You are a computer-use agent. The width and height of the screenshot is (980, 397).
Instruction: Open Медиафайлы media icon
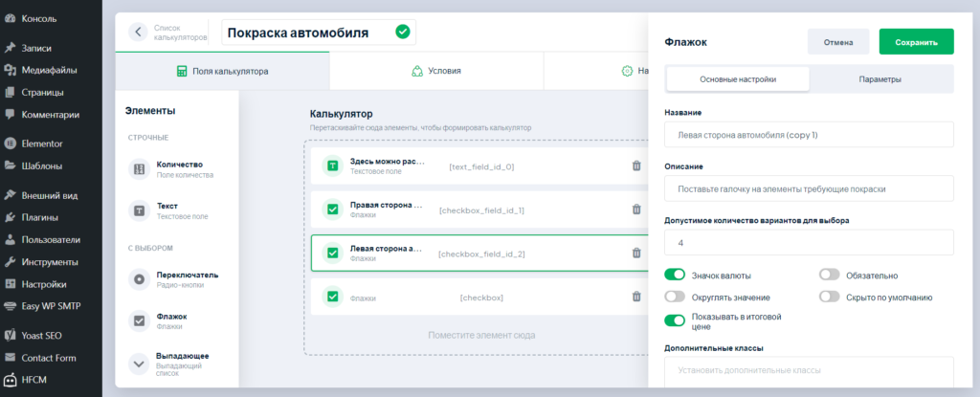click(x=10, y=70)
